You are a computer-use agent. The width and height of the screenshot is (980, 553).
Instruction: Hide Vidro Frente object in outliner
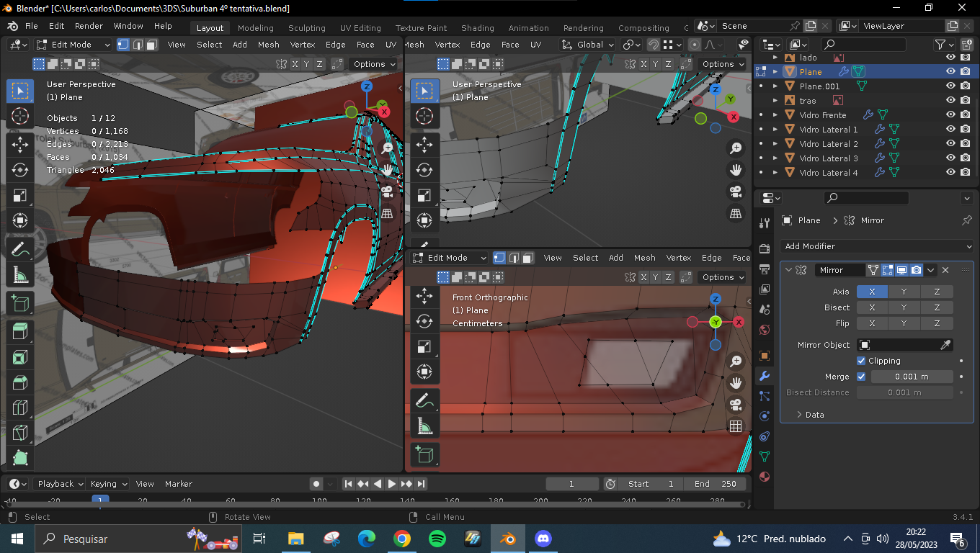[950, 115]
